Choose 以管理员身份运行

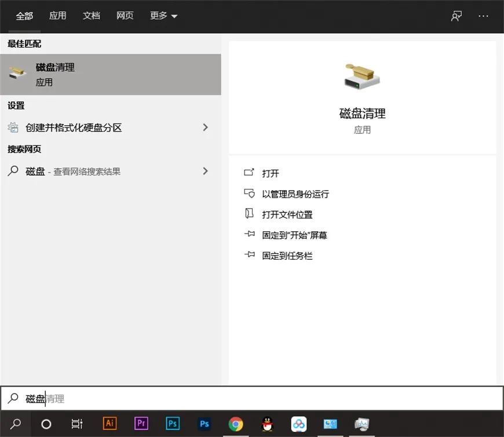click(295, 194)
